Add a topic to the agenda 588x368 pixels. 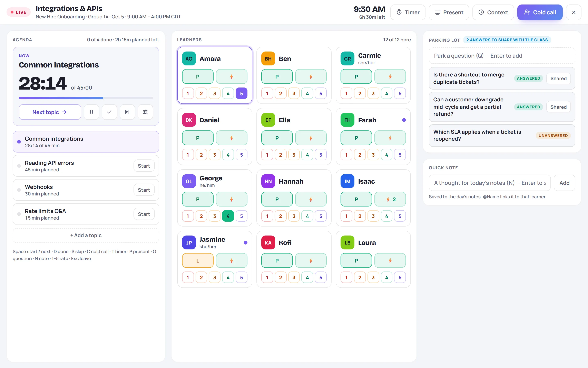(86, 235)
